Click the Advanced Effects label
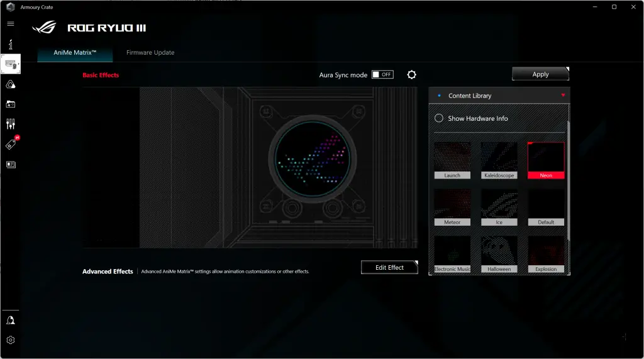Viewport: 644px width, 359px height. [x=108, y=272]
